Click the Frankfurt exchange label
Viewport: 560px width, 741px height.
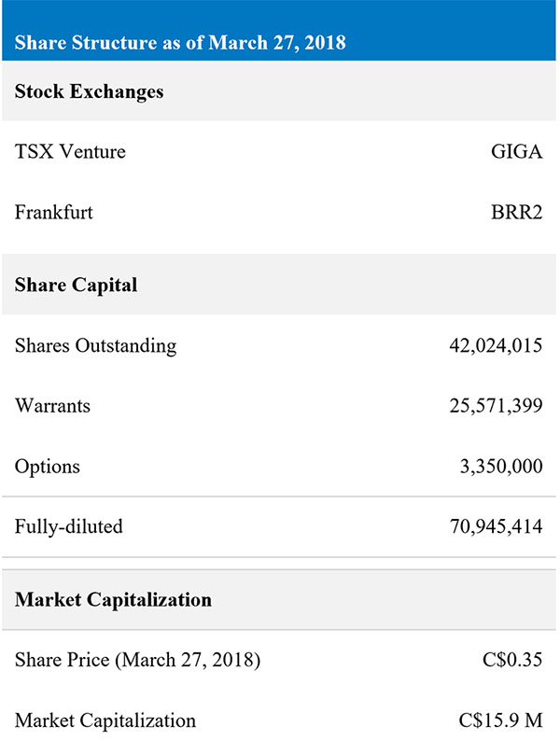pos(54,212)
